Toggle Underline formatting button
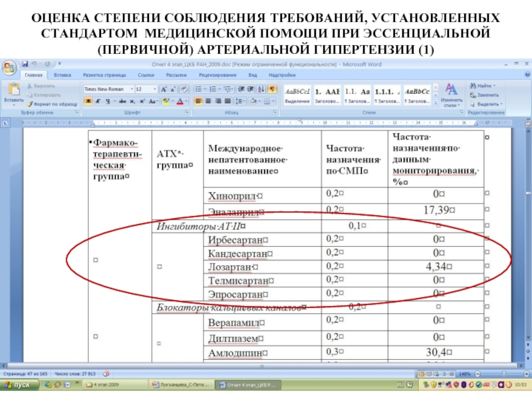 [x=108, y=101]
